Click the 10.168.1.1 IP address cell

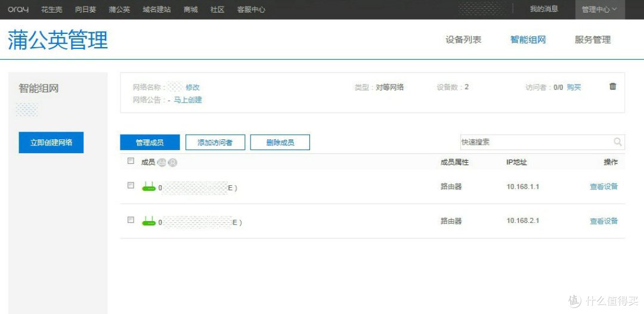pos(523,186)
